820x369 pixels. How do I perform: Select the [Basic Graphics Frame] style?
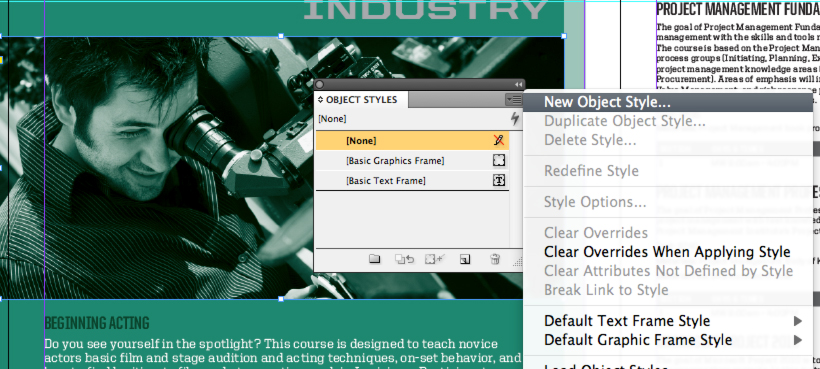coord(412,161)
